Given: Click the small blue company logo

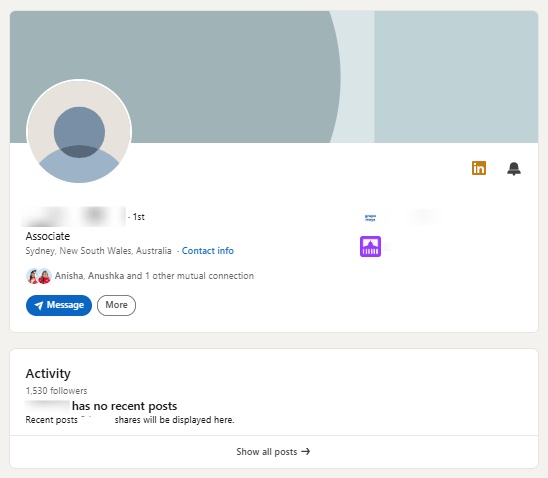Looking at the screenshot, I should coord(370,218).
